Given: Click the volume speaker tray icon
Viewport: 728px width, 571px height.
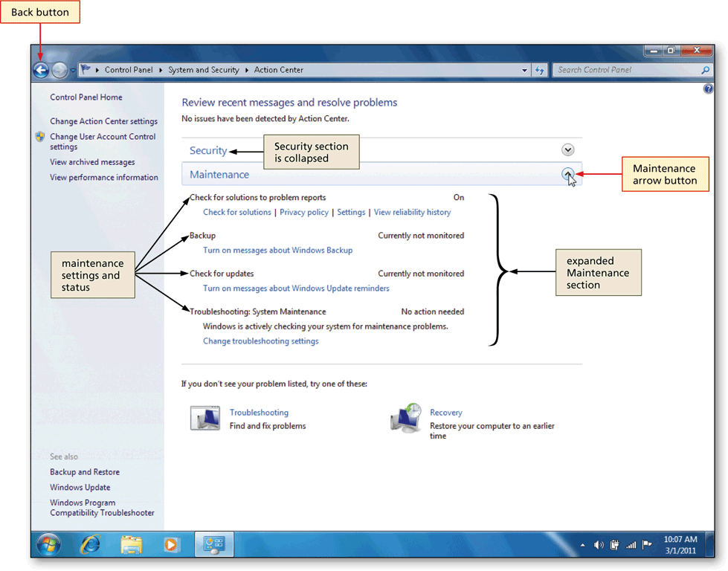Looking at the screenshot, I should (599, 545).
